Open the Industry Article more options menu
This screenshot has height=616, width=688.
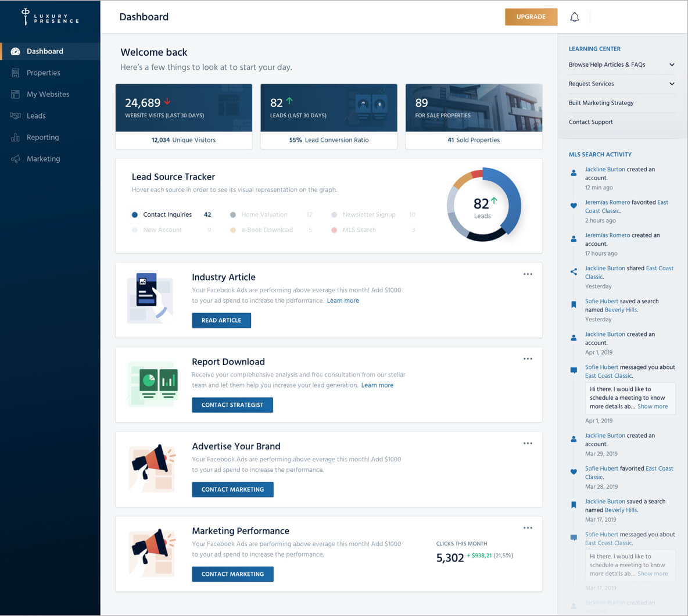click(x=528, y=274)
